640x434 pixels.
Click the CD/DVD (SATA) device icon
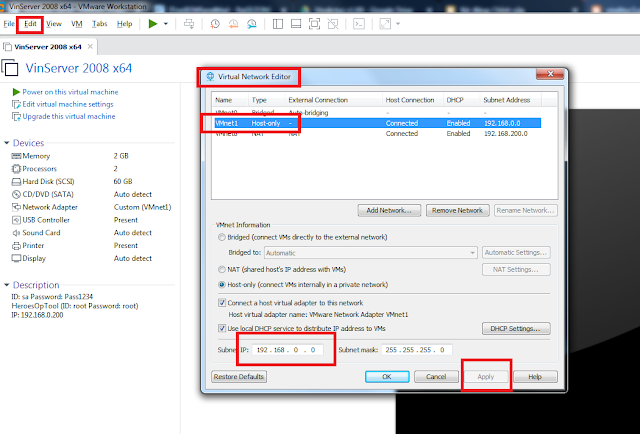(x=16, y=194)
